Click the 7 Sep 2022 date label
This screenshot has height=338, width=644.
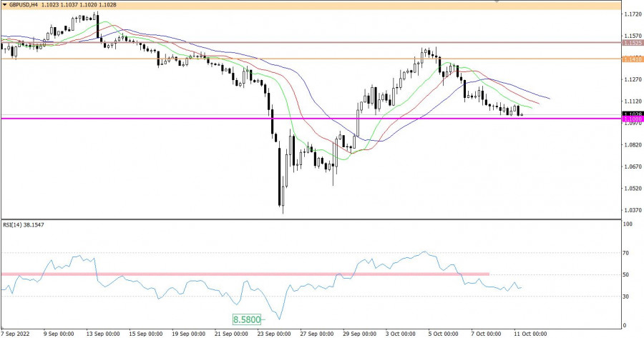[16, 333]
